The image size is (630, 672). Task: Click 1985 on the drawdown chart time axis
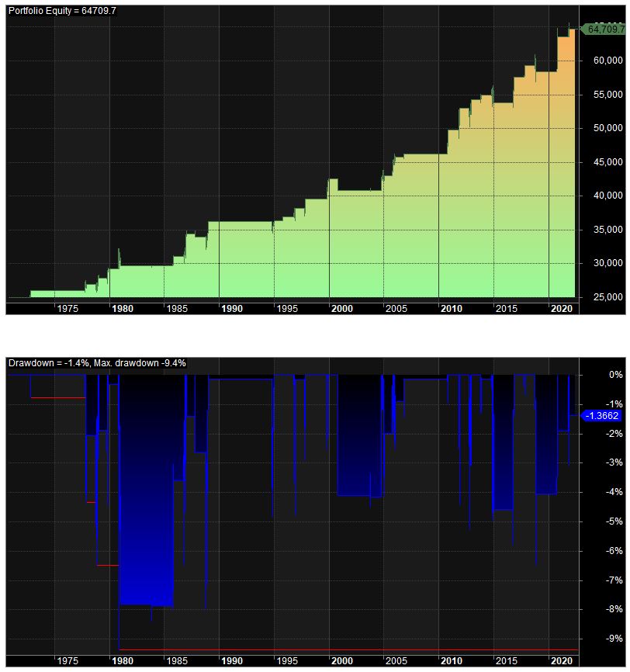coord(177,661)
